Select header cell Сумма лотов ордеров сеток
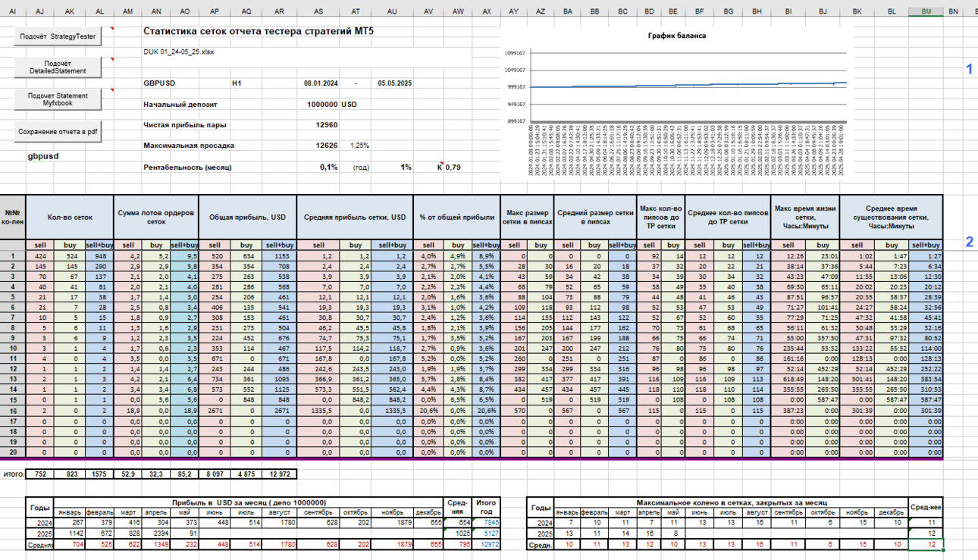This screenshot has height=560, width=978. click(155, 217)
